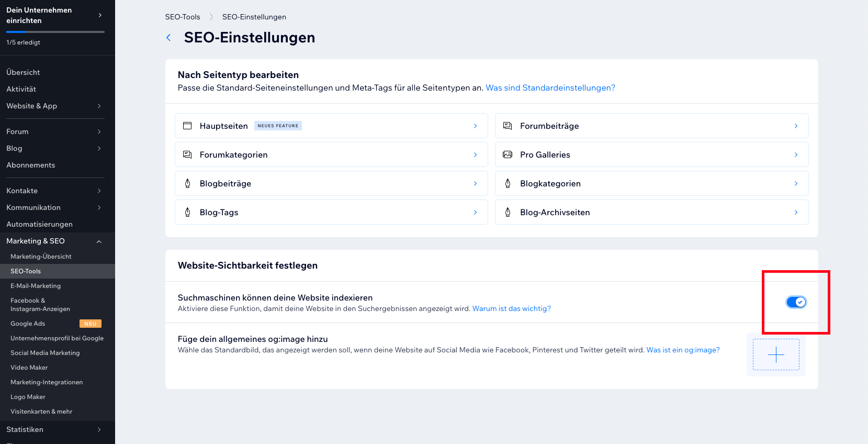Screen dimensions: 868x444
Task: Click the Blogkategorien pen icon
Action: [x=508, y=183]
